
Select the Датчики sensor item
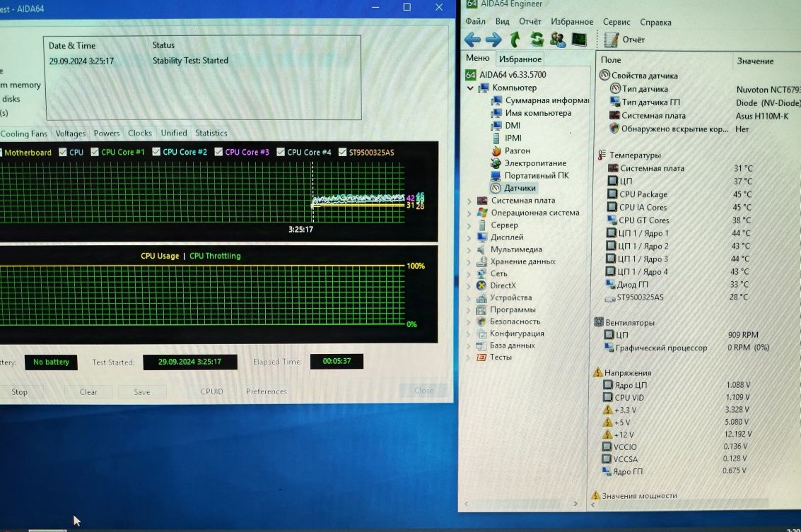pyautogui.click(x=513, y=188)
